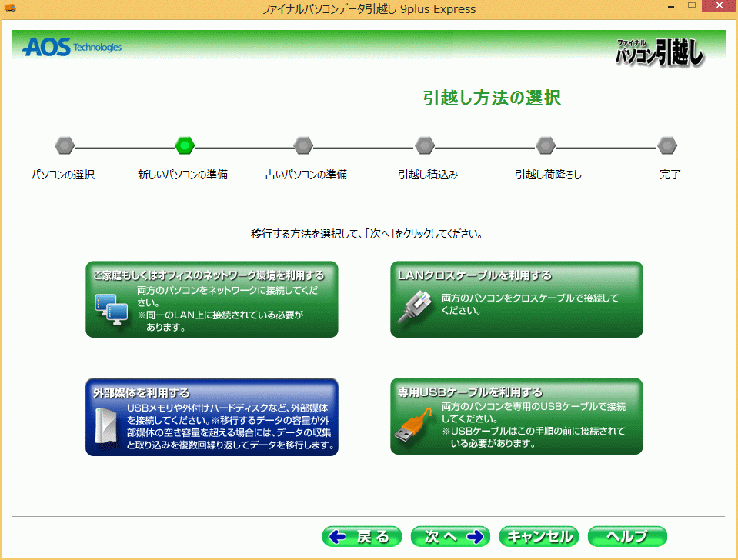Viewport: 738px width, 560px height.
Task: Click the AOS Technologies logo
Action: coord(72,48)
